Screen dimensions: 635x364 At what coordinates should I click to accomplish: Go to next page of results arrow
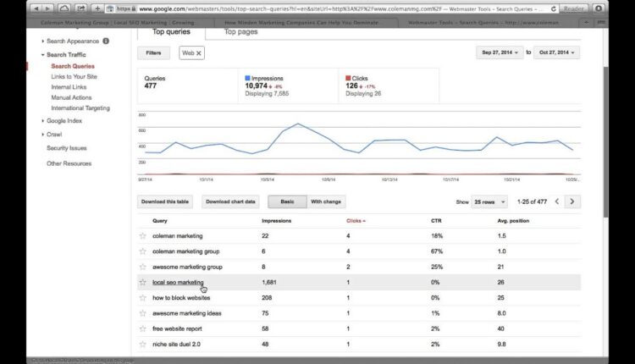coord(572,201)
